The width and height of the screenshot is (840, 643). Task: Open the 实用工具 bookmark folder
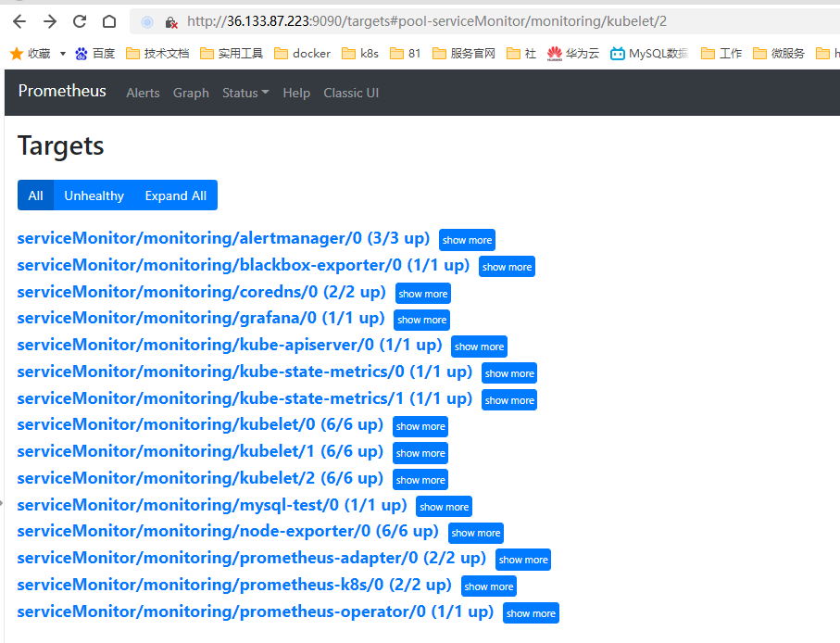pos(232,54)
